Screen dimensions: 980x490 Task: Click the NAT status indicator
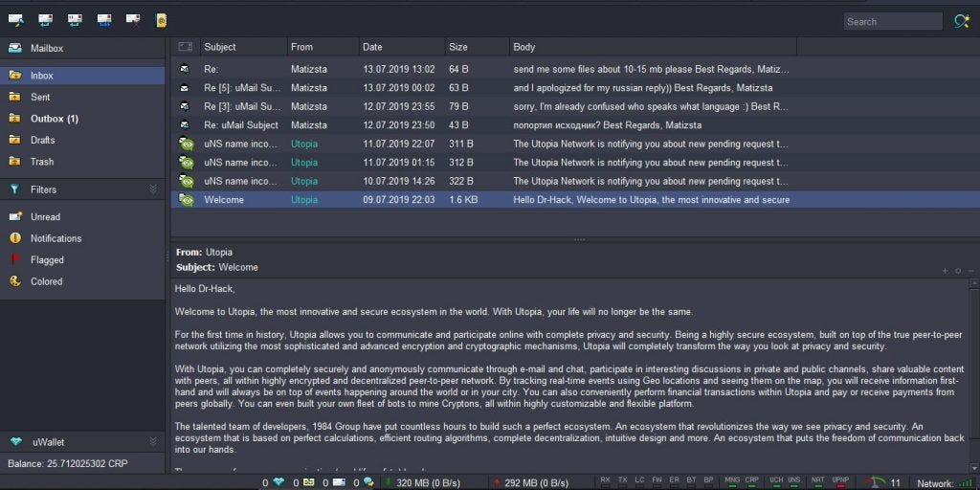pyautogui.click(x=818, y=480)
